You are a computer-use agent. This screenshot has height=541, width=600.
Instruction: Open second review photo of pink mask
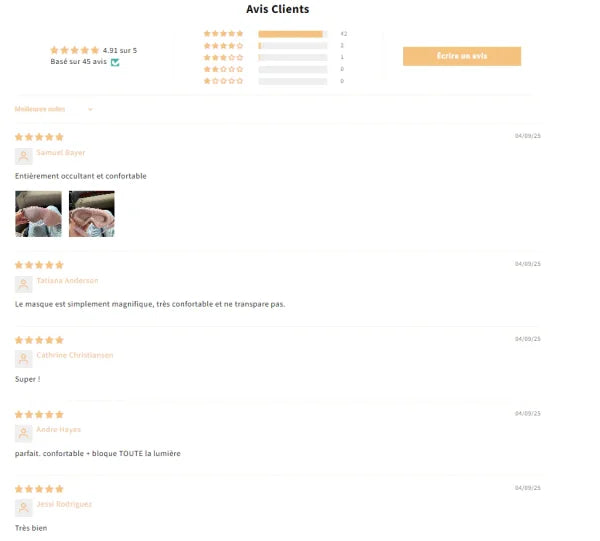92,214
